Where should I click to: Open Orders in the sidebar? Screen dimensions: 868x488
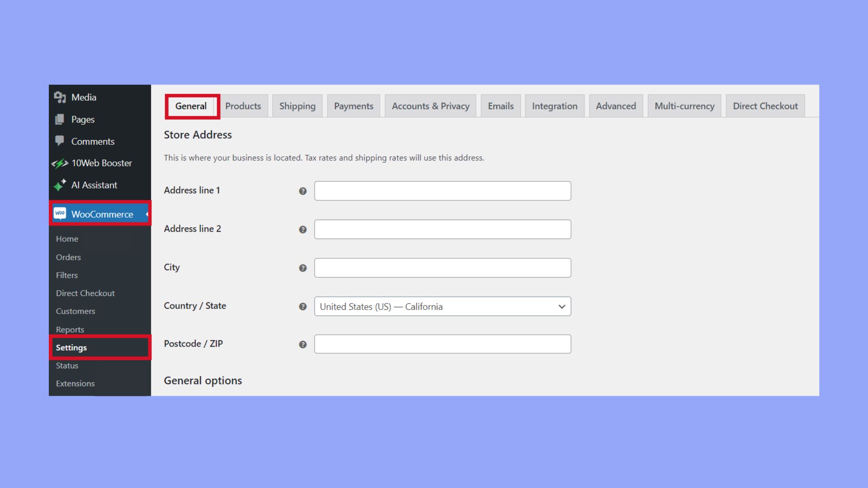(x=68, y=257)
